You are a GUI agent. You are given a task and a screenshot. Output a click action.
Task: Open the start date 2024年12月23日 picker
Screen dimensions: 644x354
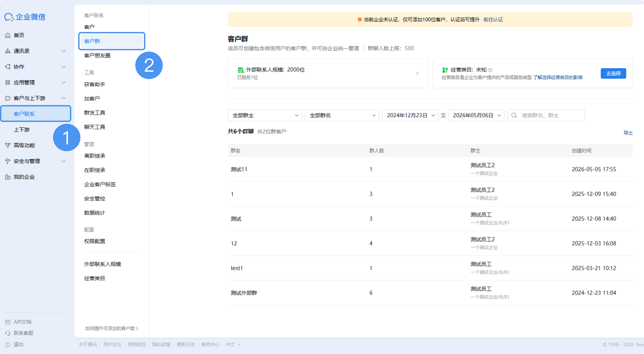click(410, 115)
